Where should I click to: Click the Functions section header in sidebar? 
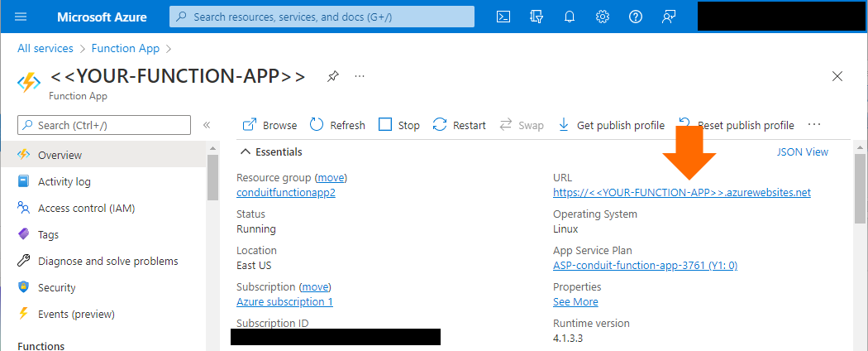[x=41, y=346]
